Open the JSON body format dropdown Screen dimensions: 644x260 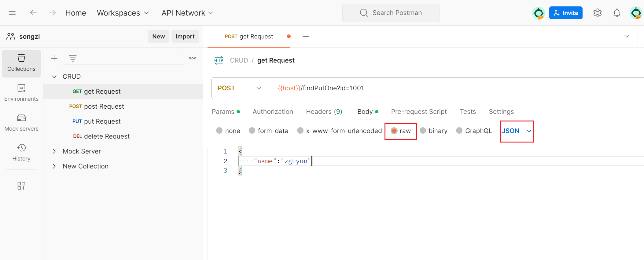point(517,131)
